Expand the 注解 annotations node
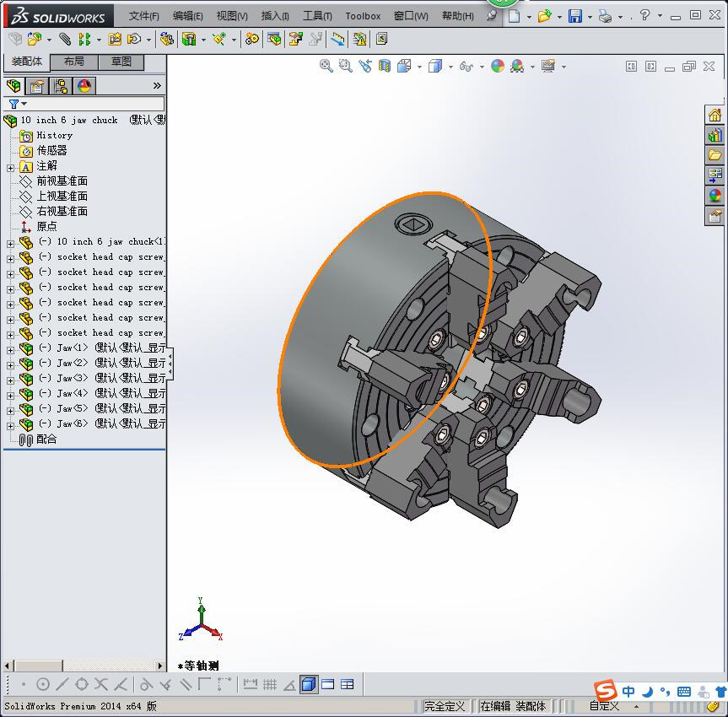The width and height of the screenshot is (728, 717). click(x=11, y=168)
